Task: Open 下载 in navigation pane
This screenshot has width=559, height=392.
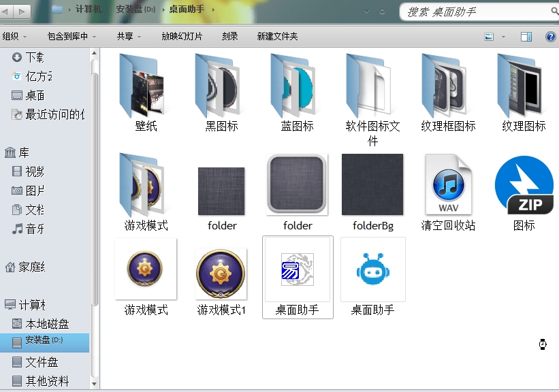Action: click(x=28, y=57)
